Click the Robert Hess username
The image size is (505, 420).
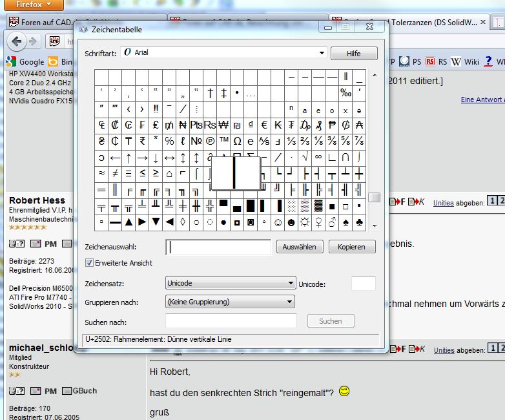(x=37, y=200)
